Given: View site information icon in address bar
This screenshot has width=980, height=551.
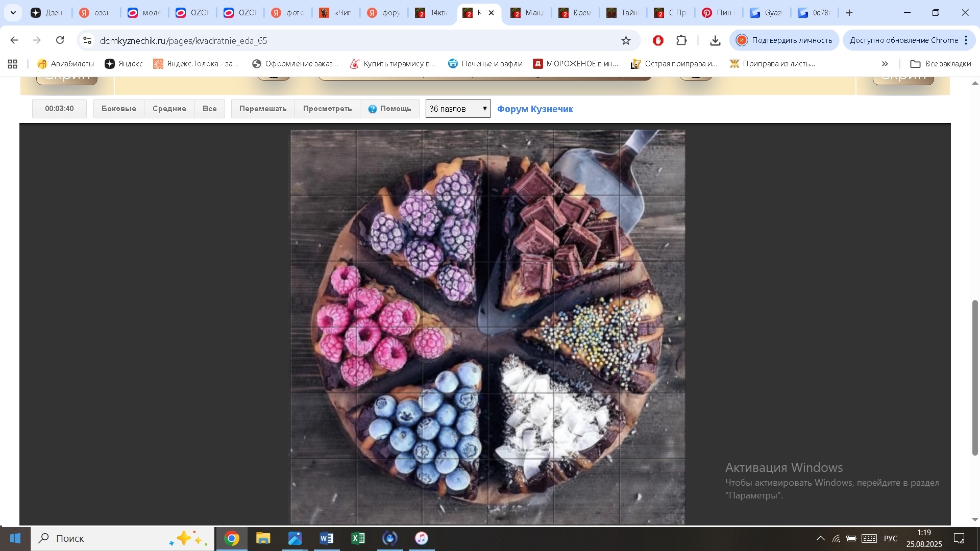Looking at the screenshot, I should [87, 40].
